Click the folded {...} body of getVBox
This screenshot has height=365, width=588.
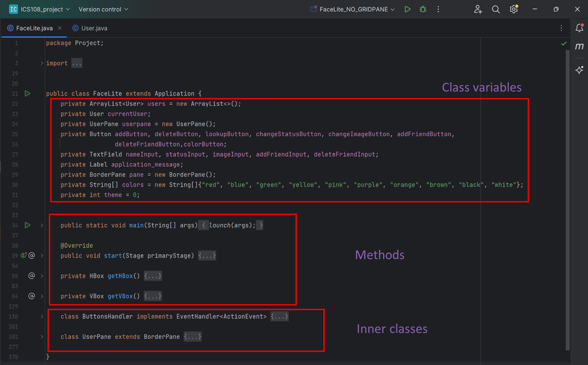tap(153, 296)
